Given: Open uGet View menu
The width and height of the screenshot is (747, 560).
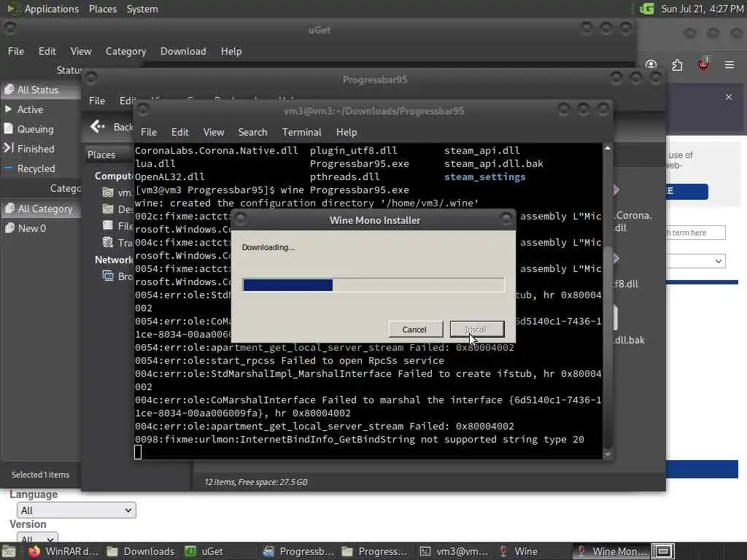Looking at the screenshot, I should click(80, 51).
